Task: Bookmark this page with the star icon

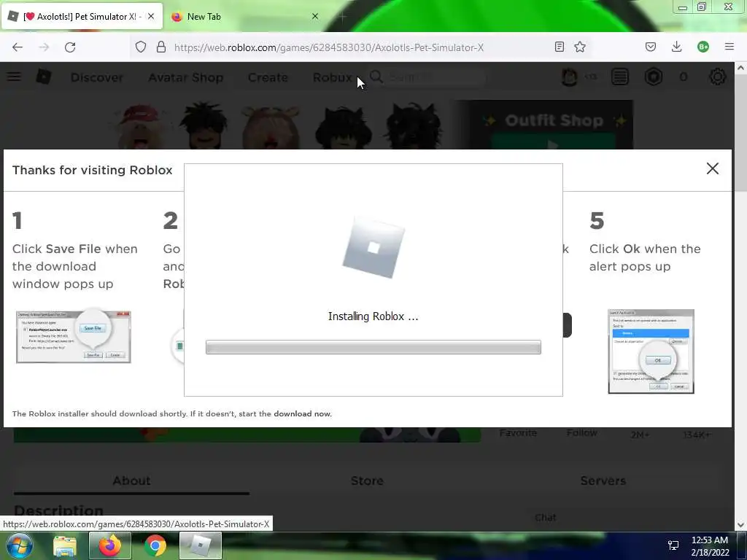Action: pyautogui.click(x=580, y=47)
